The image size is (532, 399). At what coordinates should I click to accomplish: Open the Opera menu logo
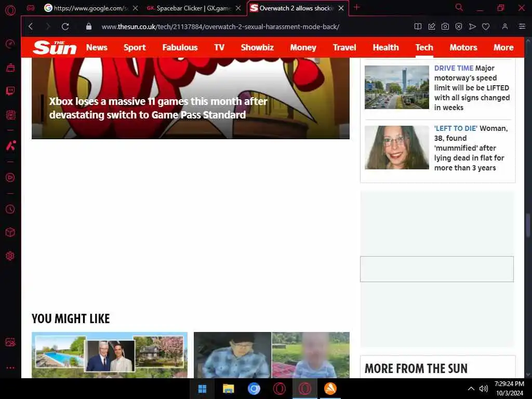(x=10, y=10)
